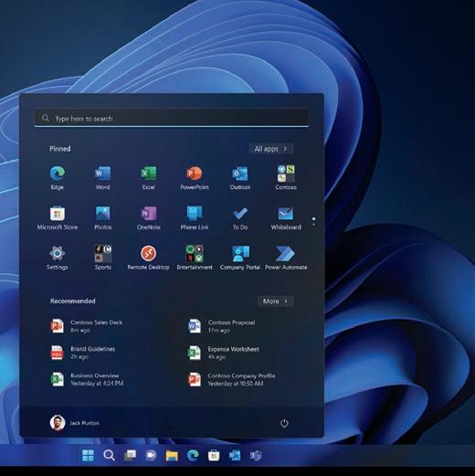Open the Contoso app folder
Image resolution: width=475 pixels, height=476 pixels.
click(286, 178)
